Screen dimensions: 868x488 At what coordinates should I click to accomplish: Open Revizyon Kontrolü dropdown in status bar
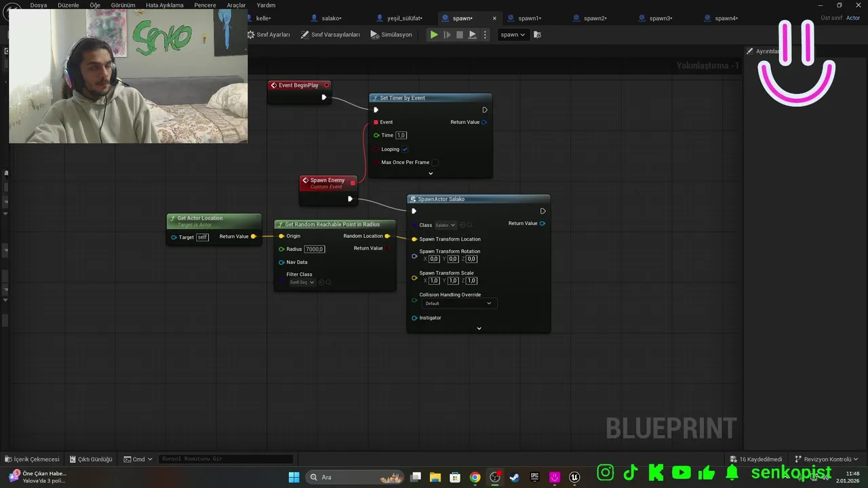(x=827, y=459)
